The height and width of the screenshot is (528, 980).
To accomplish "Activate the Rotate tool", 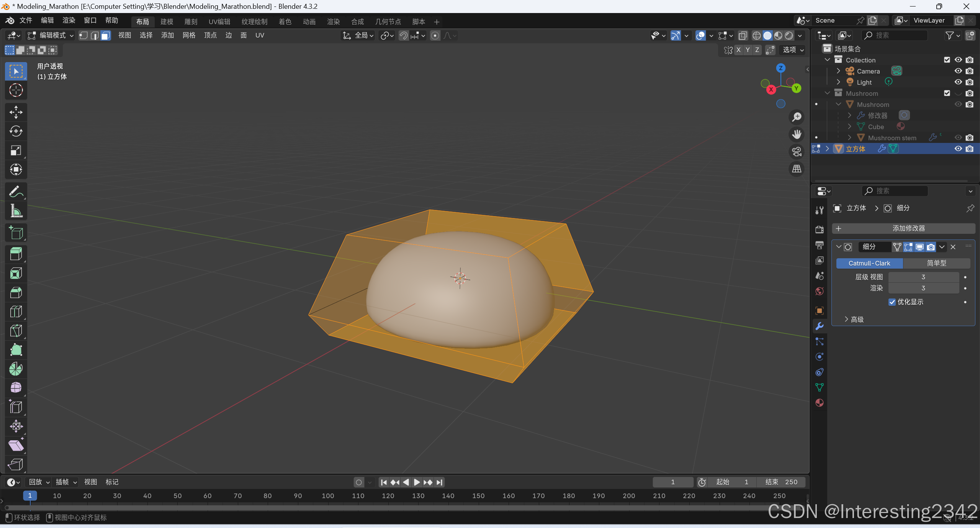I will pyautogui.click(x=16, y=131).
